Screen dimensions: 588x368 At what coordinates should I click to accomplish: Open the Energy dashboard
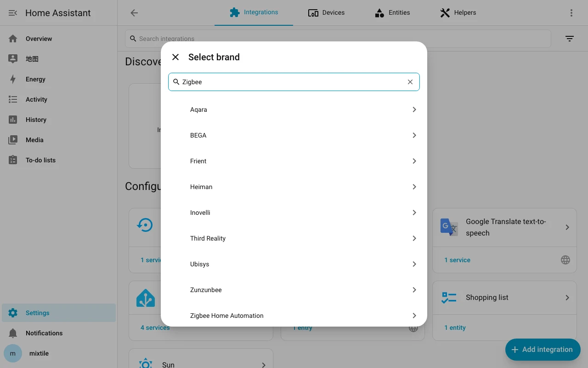point(59,79)
